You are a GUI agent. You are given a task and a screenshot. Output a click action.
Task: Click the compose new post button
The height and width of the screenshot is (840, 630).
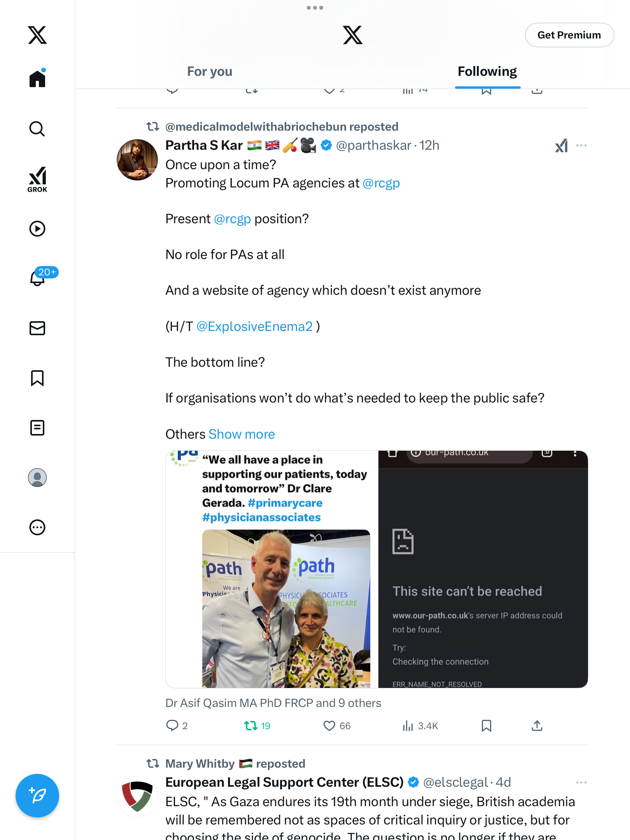tap(37, 796)
